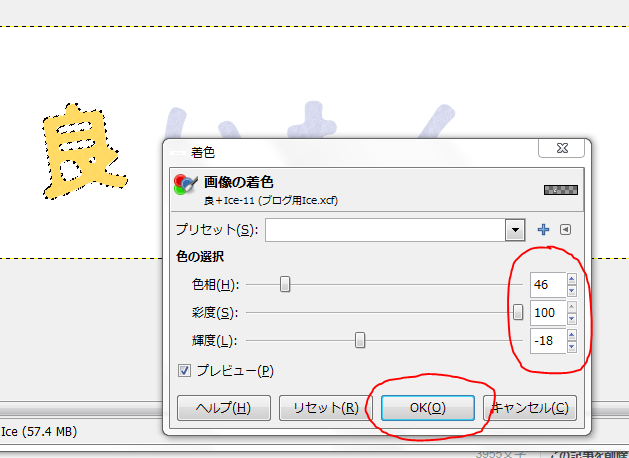629x458 pixels.
Task: Click the colorize tool icon in dialog header
Action: point(186,184)
